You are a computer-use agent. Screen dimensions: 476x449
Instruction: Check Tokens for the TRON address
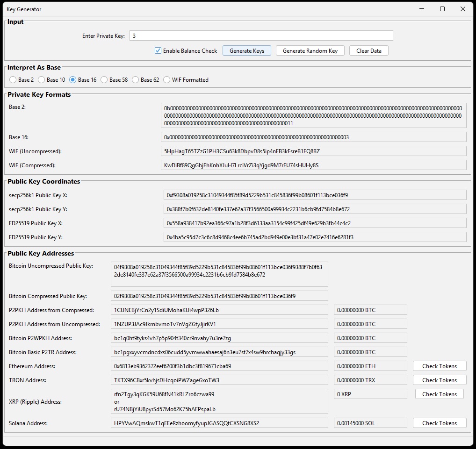(439, 380)
